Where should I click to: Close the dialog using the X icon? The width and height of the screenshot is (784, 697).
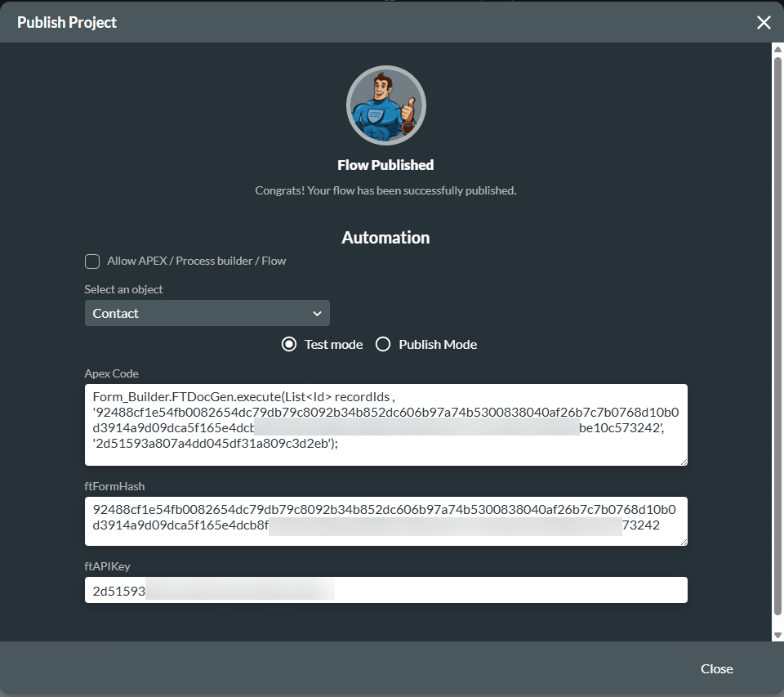[x=764, y=22]
